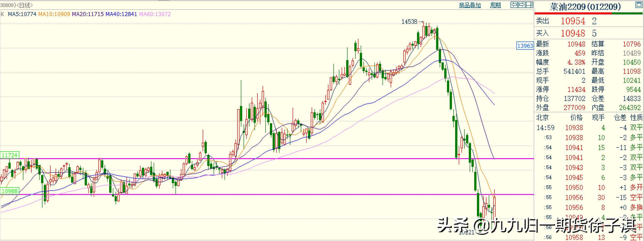
Task: Select the trade row priced 10958
Action: click(x=589, y=237)
